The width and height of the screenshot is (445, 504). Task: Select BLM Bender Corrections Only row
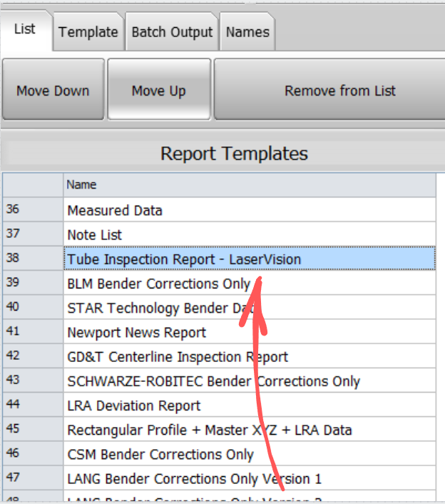(x=158, y=284)
